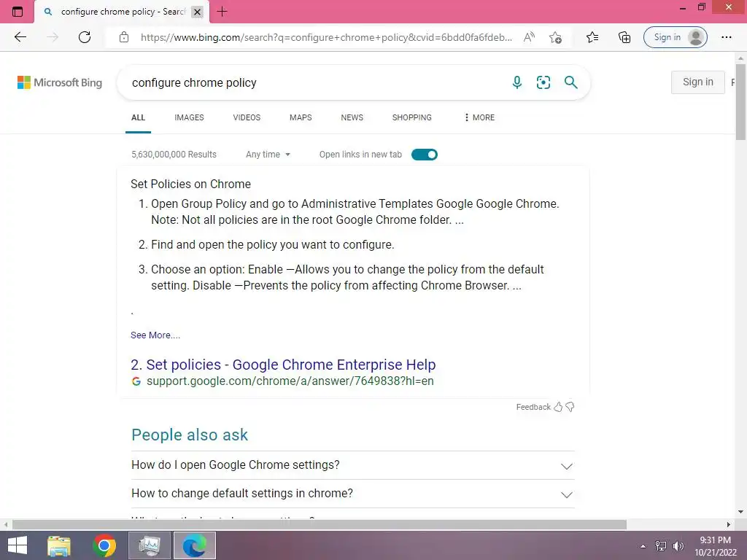Reload the Bing search page
Image resolution: width=747 pixels, height=560 pixels.
(85, 37)
